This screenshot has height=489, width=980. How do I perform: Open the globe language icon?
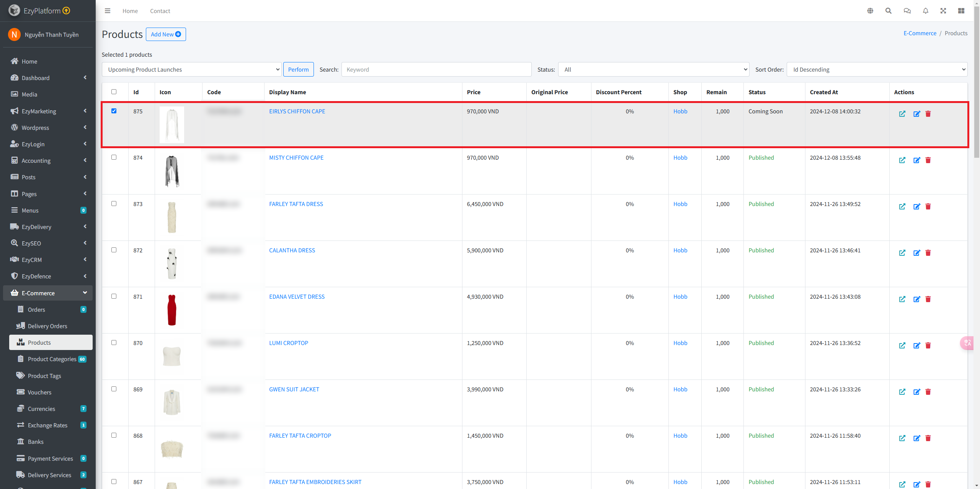click(870, 11)
